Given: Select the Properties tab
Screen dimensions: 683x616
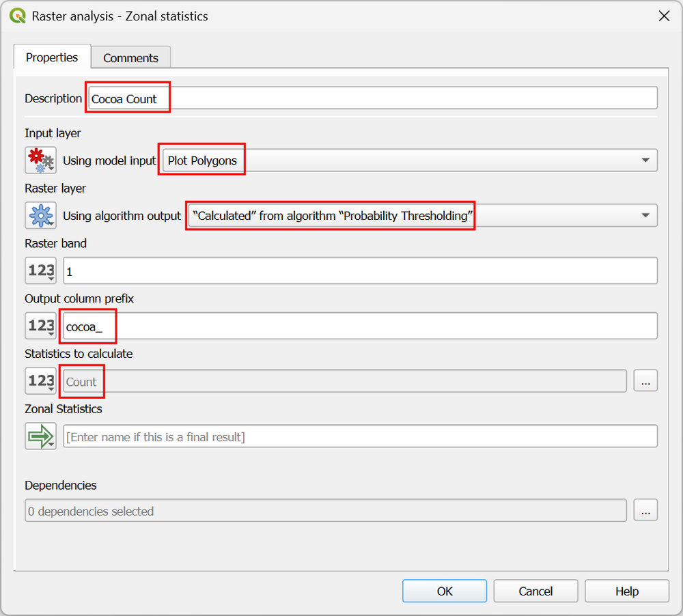Looking at the screenshot, I should (x=52, y=57).
